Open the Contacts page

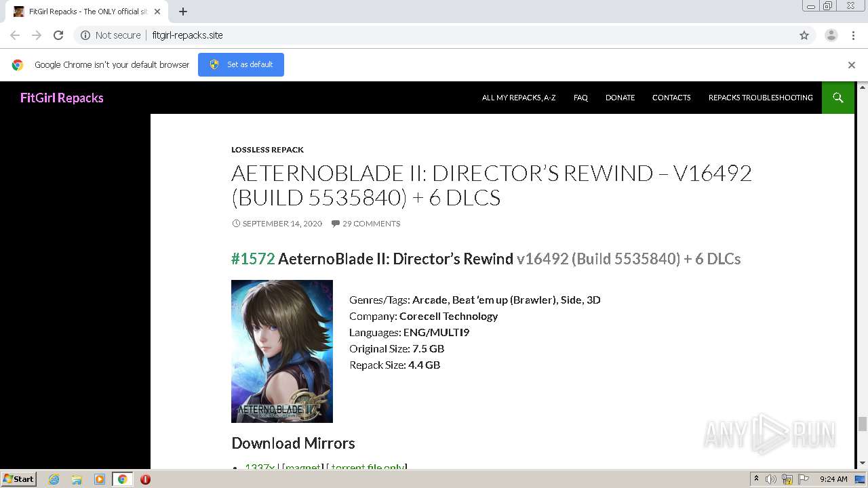pyautogui.click(x=671, y=98)
